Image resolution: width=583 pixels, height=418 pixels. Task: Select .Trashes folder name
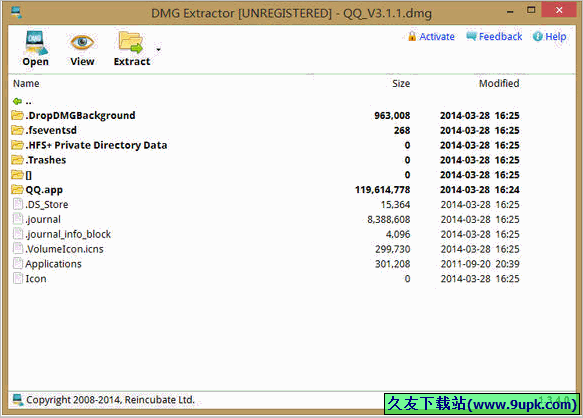(46, 160)
